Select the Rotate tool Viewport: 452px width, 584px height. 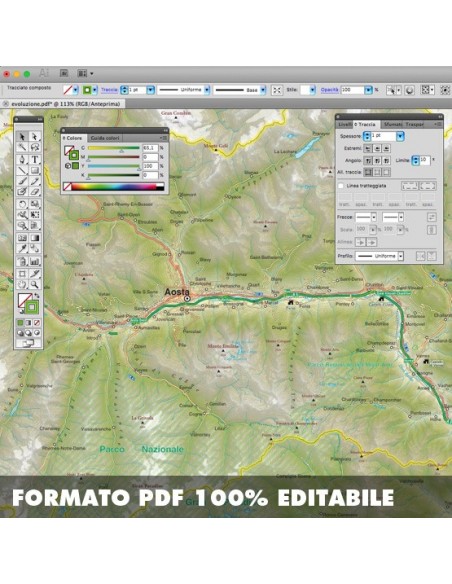22,204
